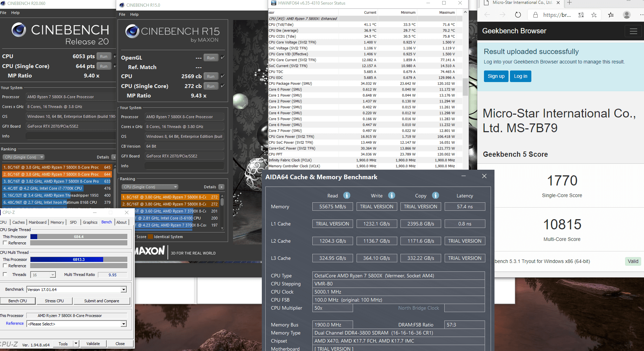Click the CPU-Z multi thread 6813.3 score bar
Screen dimensions: 644x351
[x=79, y=259]
